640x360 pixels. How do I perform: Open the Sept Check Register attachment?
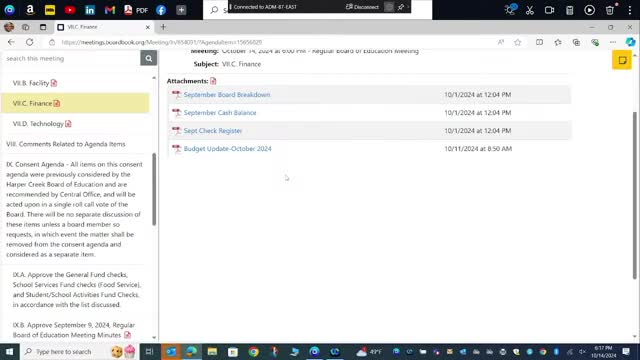pos(213,131)
